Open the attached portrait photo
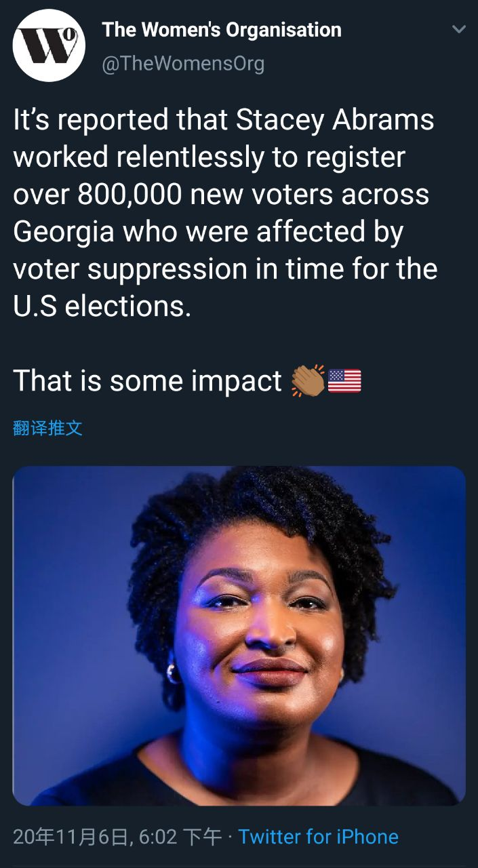Screen dimensions: 478x868 tap(239, 636)
